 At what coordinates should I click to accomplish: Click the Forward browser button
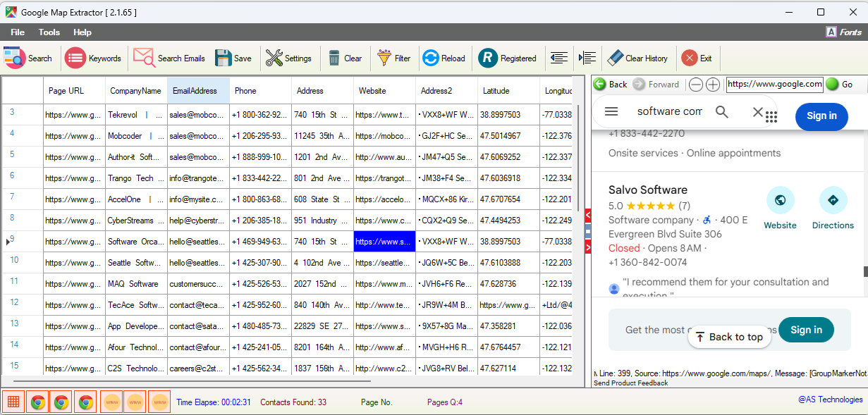click(x=656, y=85)
